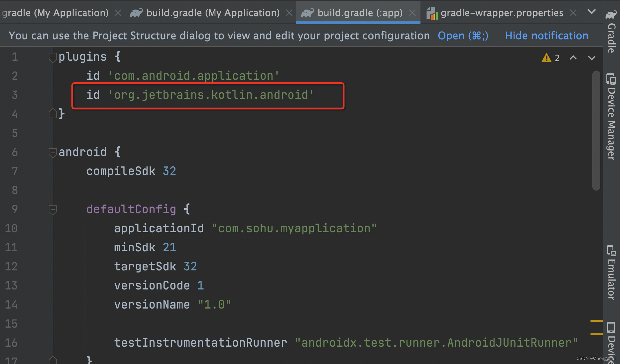Image resolution: width=620 pixels, height=364 pixels.
Task: Click the defaultConfig keyword
Action: (x=131, y=209)
